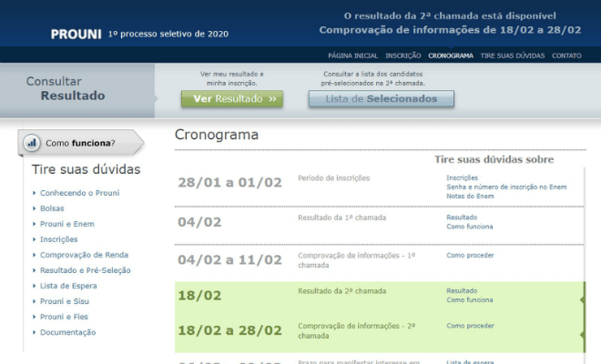Open the Lista de Espera sidebar link

pos(68,286)
